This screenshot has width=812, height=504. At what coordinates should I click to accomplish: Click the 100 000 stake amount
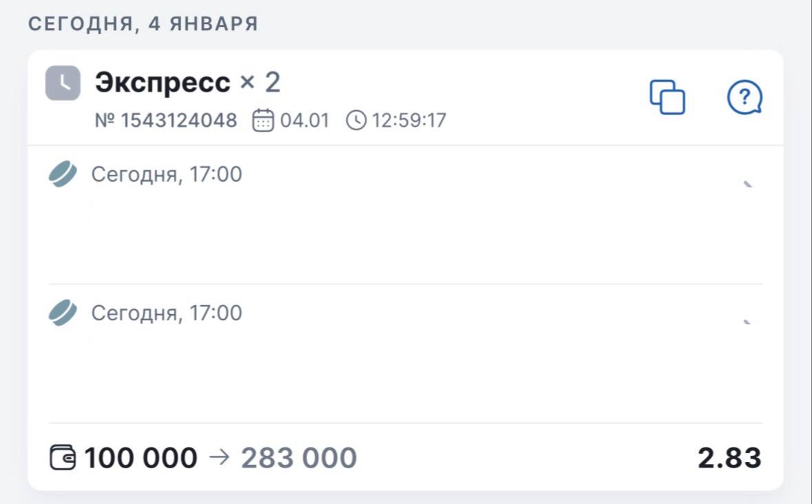(140, 458)
